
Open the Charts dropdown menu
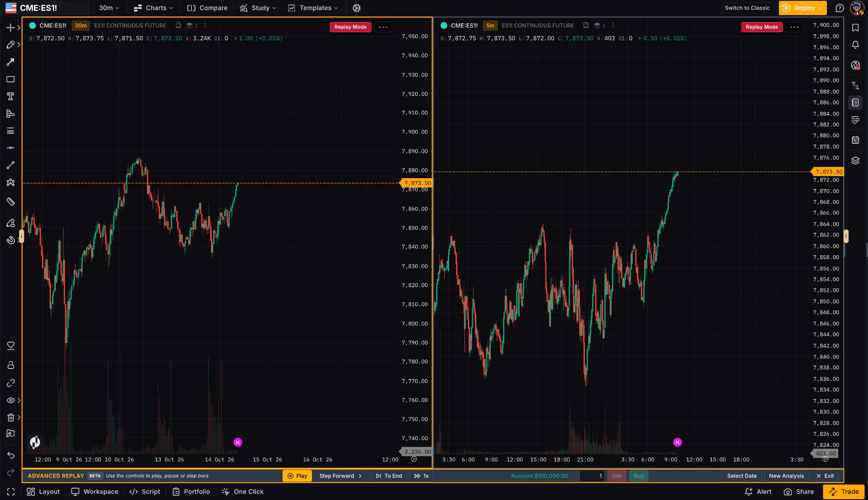click(x=153, y=8)
